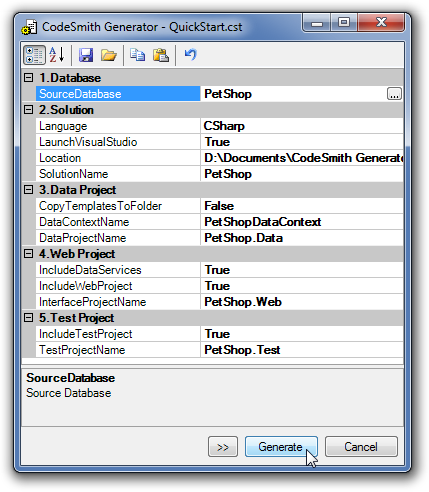
Task: Select the Language property label
Action: click(x=63, y=126)
